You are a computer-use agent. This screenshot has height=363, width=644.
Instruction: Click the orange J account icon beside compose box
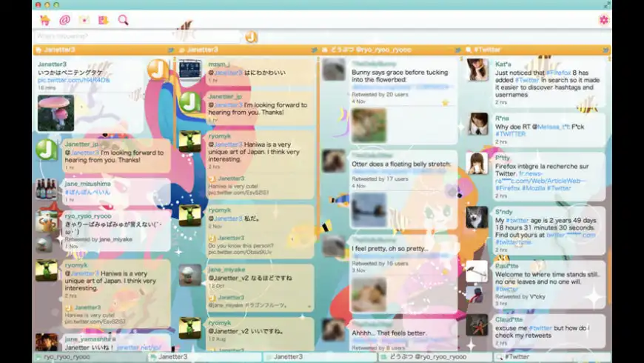pyautogui.click(x=252, y=37)
